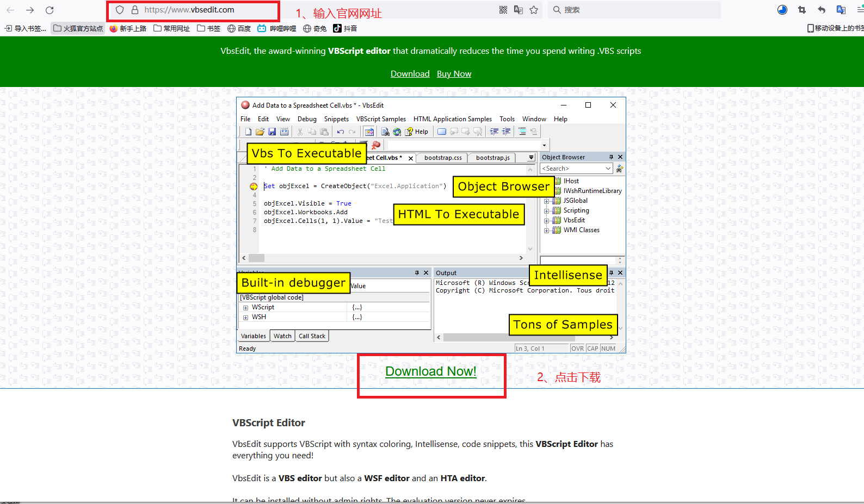This screenshot has height=504, width=864.
Task: Select the Call Stack tab
Action: coord(312,336)
